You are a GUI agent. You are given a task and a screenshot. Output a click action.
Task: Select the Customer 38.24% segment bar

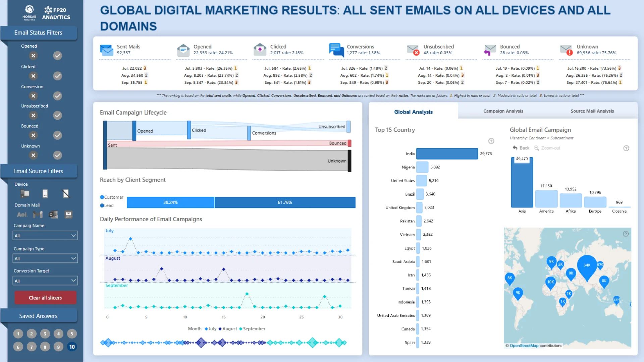click(170, 202)
